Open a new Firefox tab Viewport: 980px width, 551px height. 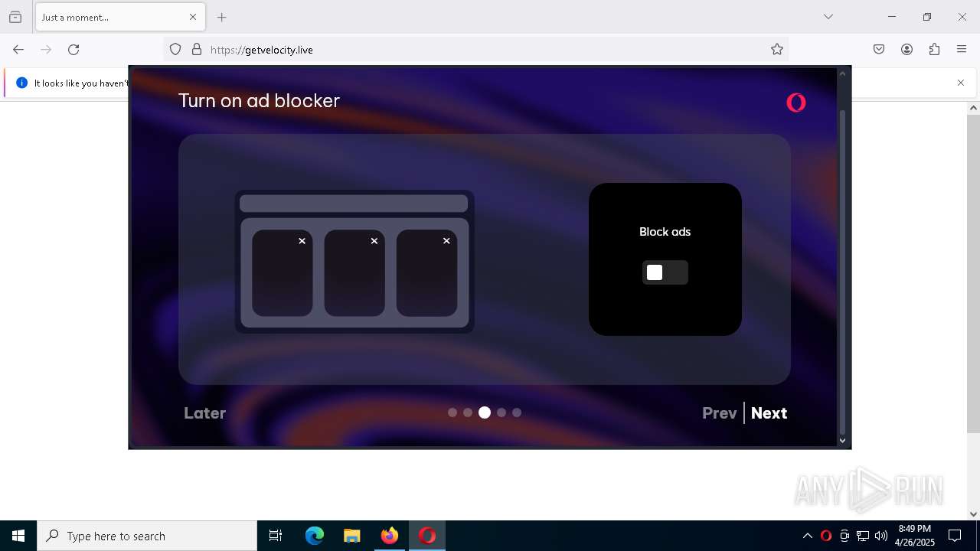point(222,17)
